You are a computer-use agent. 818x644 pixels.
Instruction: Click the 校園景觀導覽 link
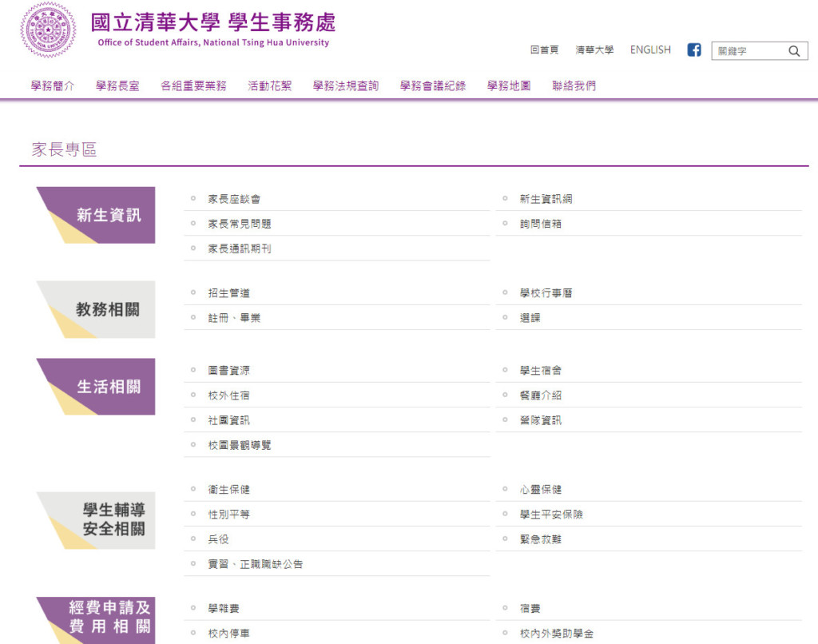240,445
